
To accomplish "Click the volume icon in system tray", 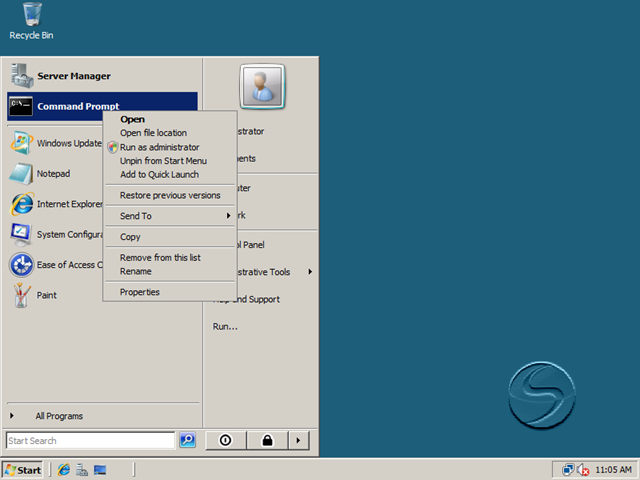I will pyautogui.click(x=582, y=470).
